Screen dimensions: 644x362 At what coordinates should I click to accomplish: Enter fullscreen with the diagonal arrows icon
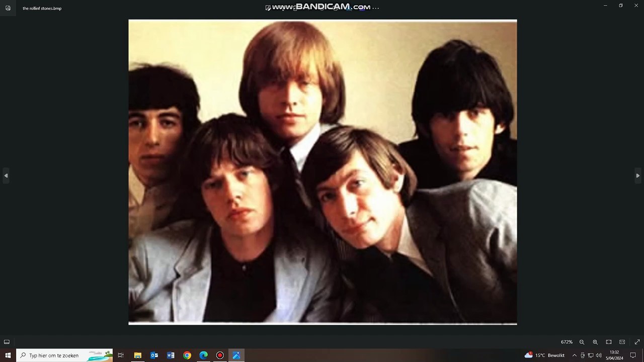click(637, 342)
